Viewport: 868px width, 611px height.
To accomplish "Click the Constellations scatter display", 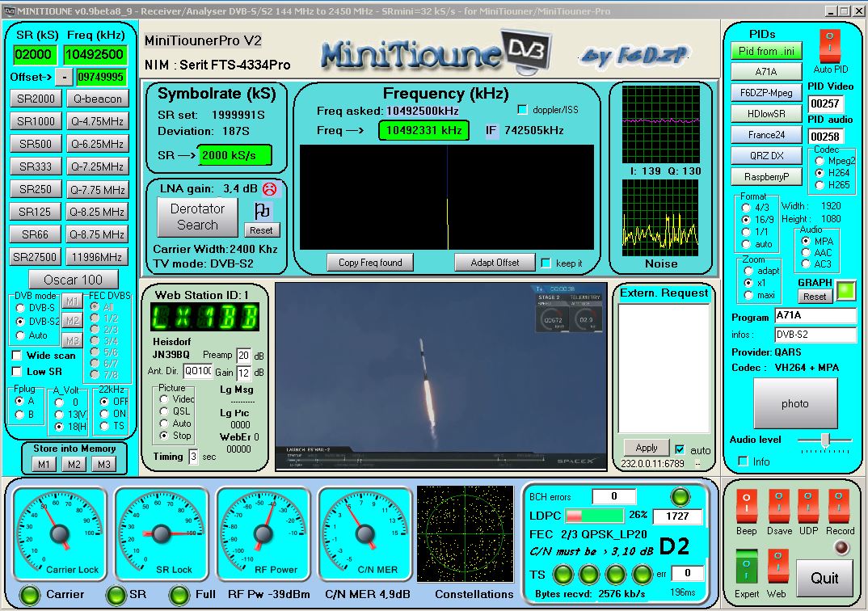I will (465, 534).
